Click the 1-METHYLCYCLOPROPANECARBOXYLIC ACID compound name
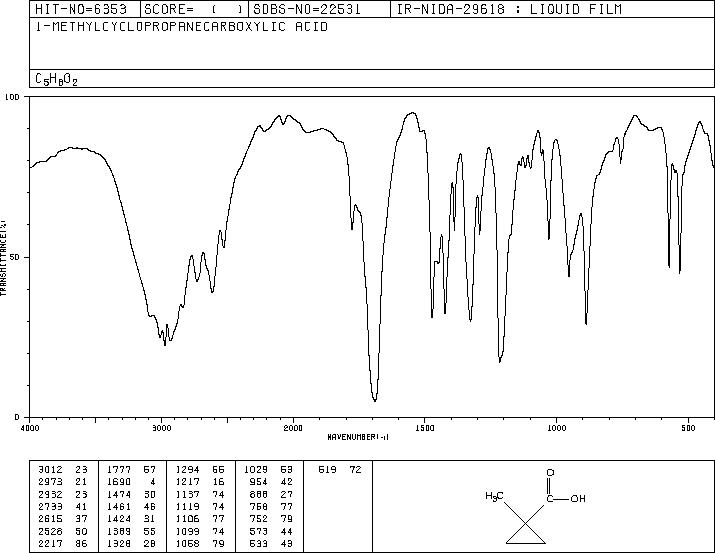This screenshot has height=553, width=715. (182, 27)
